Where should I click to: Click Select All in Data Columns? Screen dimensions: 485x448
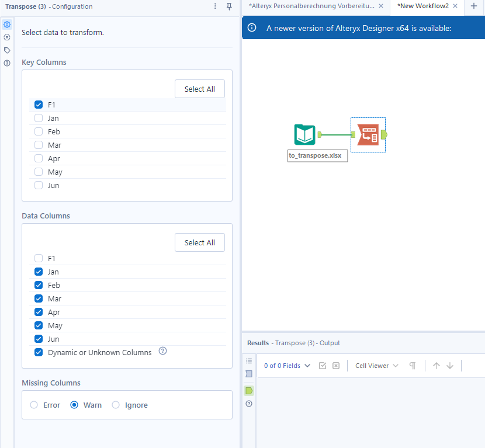coord(200,243)
